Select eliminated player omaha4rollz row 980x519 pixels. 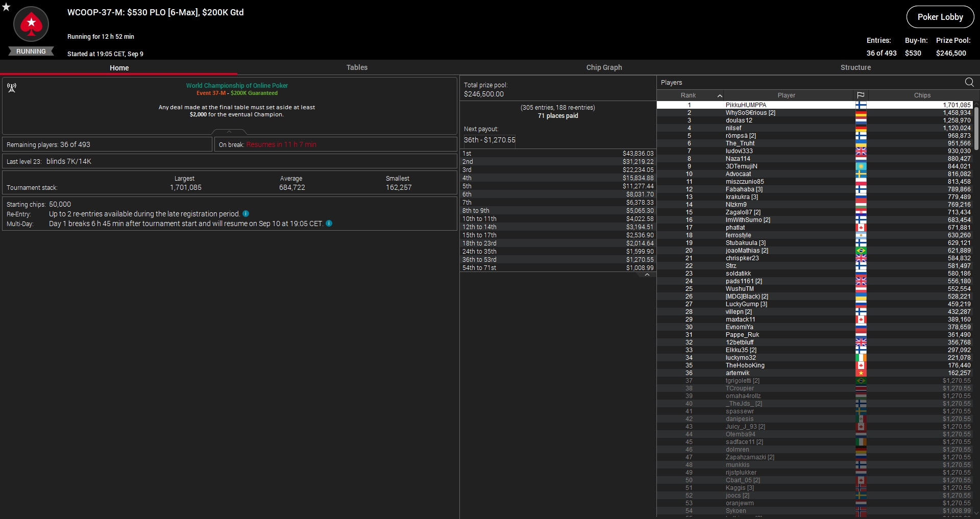(815, 396)
